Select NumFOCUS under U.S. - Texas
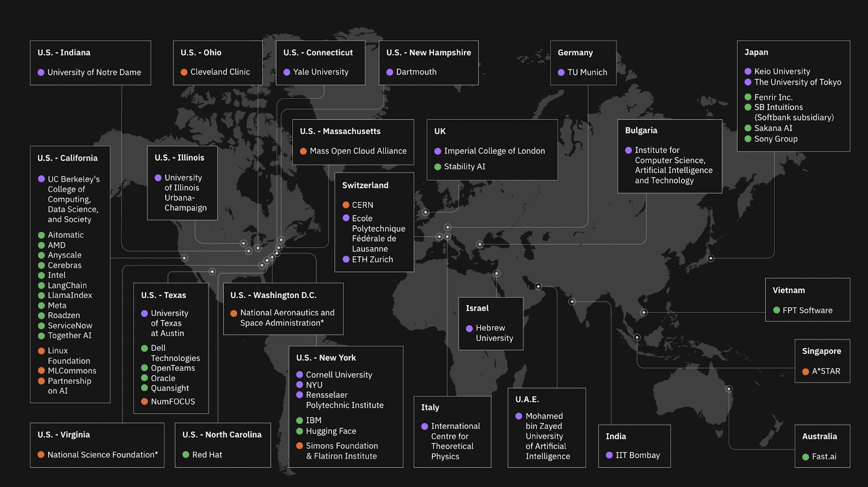Screen dimensions: 868x487 coord(168,402)
